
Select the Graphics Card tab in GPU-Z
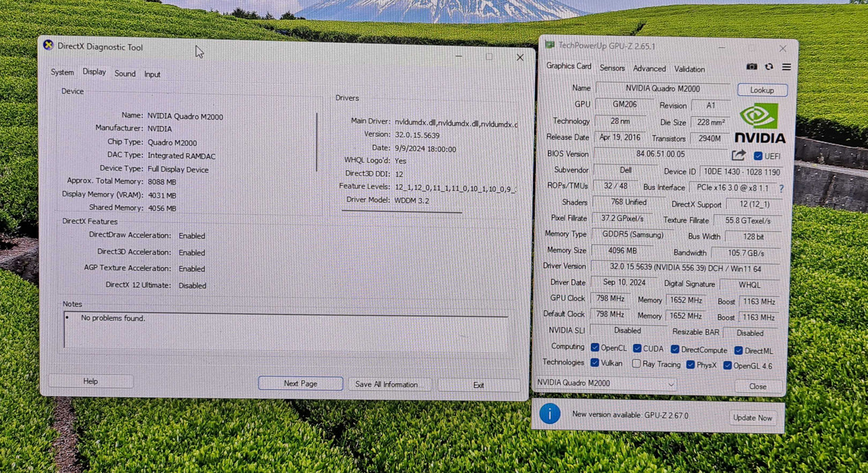pos(569,66)
